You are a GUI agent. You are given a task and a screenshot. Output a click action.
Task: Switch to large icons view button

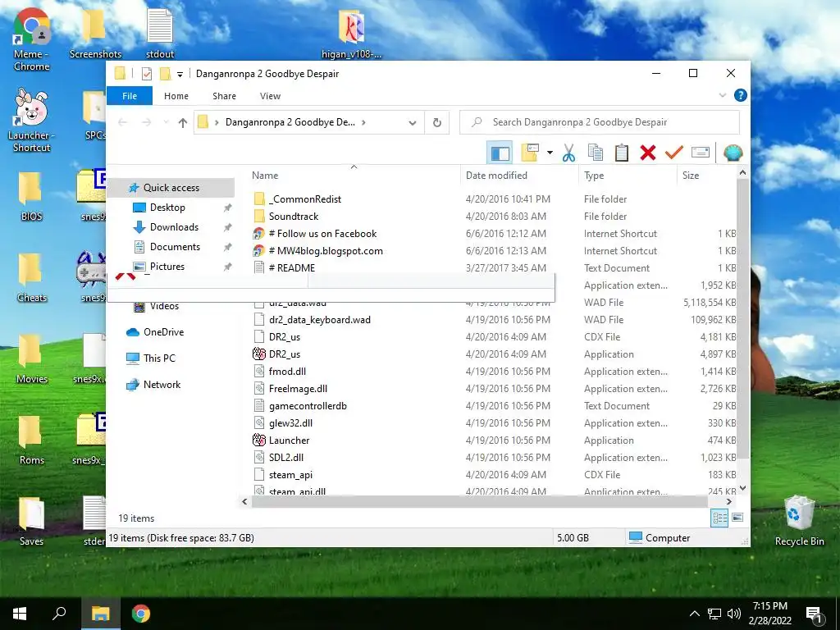(x=737, y=518)
